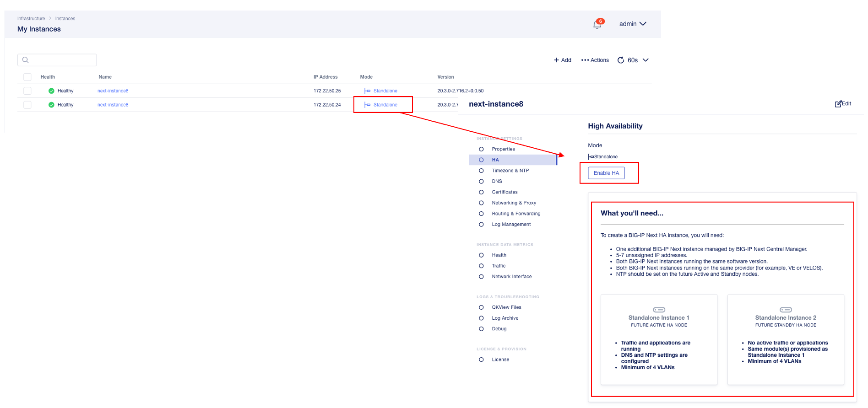Click the magnifier icon in the search box

(26, 60)
